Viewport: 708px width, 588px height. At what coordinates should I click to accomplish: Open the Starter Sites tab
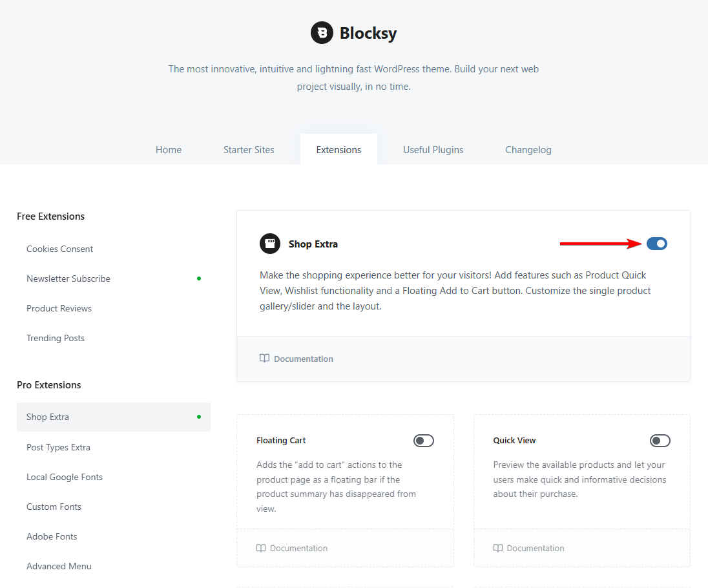[x=249, y=150]
